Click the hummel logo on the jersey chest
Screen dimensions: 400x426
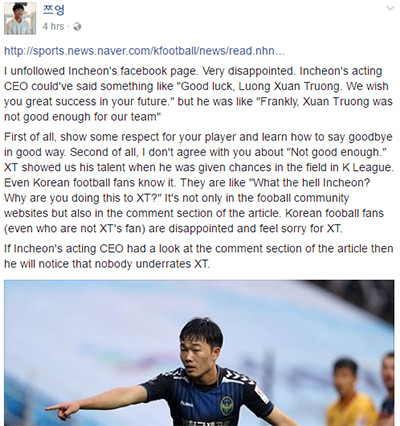[x=187, y=404]
